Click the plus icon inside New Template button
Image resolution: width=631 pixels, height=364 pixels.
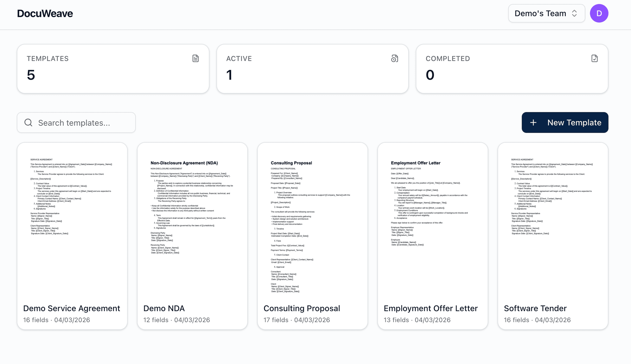[x=534, y=122]
